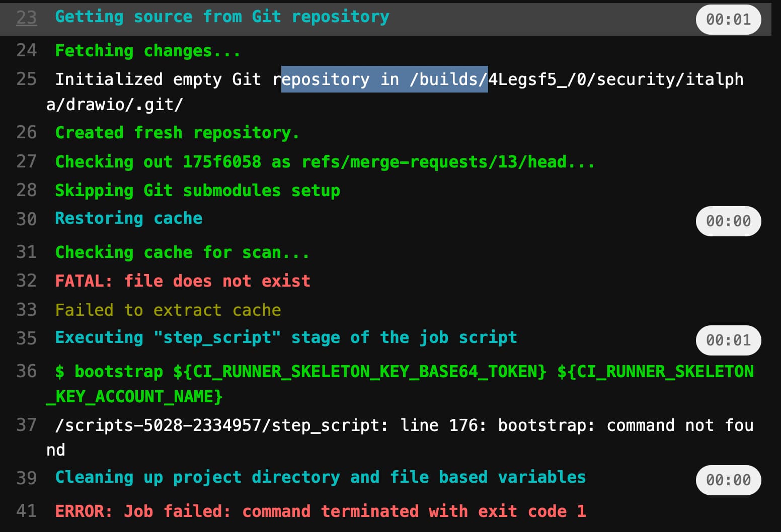Click line number 25 anchor link
The image size is (781, 532).
(x=26, y=79)
